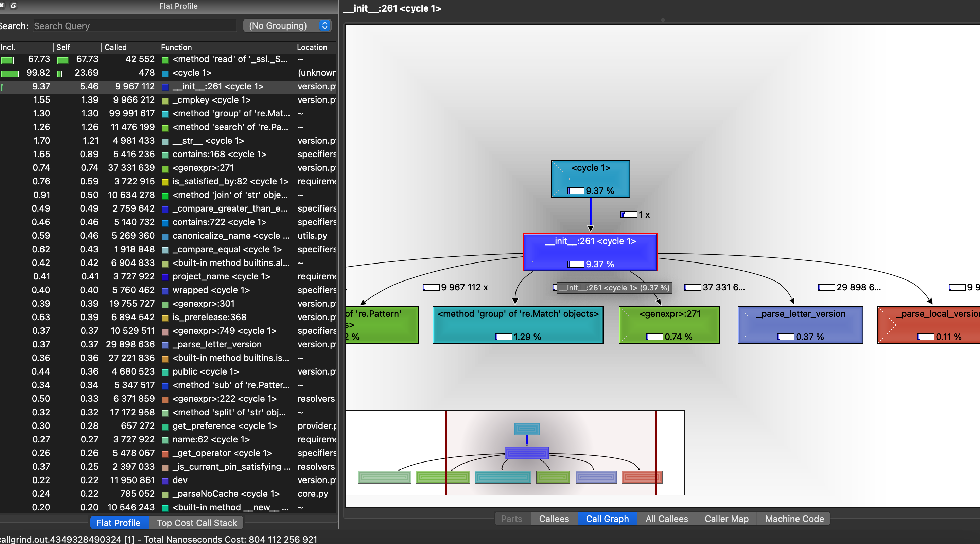This screenshot has width=980, height=544.
Task: Click the <genexpr>:271 graph node
Action: click(669, 325)
